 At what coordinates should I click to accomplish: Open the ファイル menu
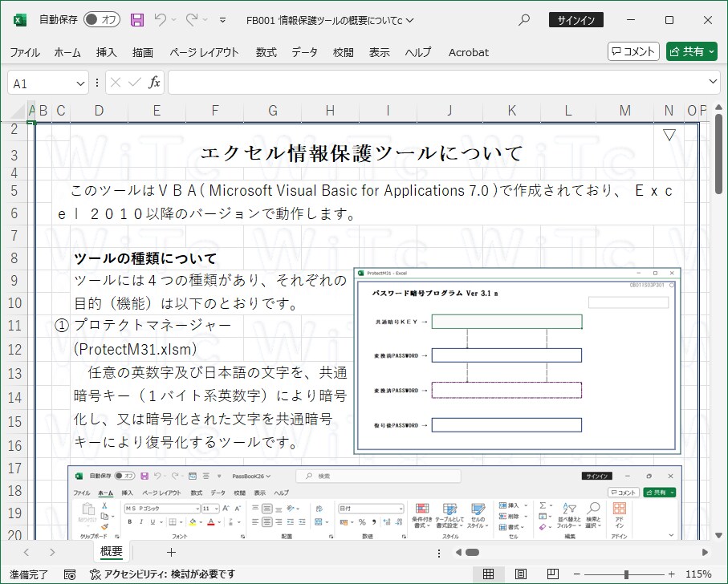pyautogui.click(x=25, y=52)
